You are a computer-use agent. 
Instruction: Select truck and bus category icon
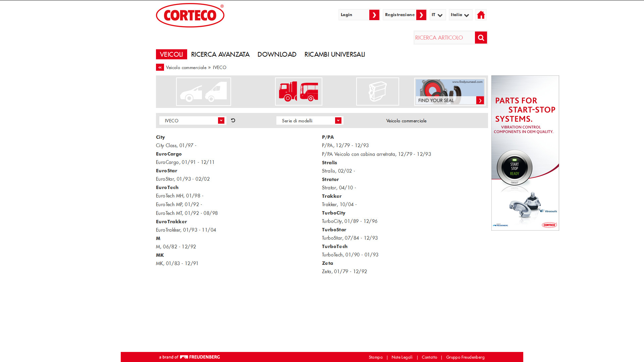pyautogui.click(x=299, y=92)
